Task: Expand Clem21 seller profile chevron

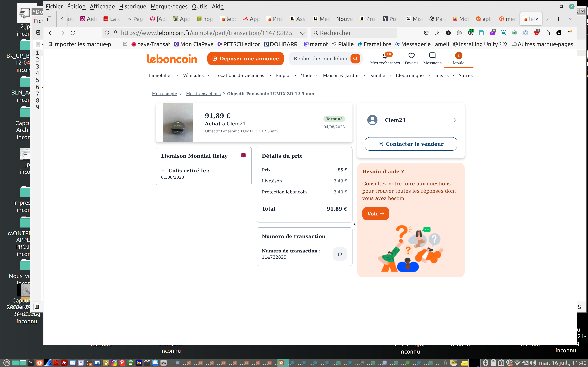Action: click(455, 120)
